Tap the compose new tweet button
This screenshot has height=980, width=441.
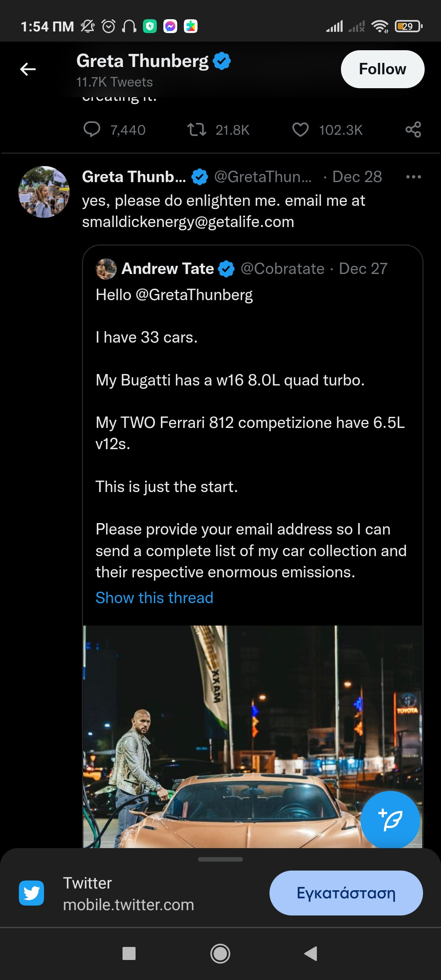coord(390,820)
